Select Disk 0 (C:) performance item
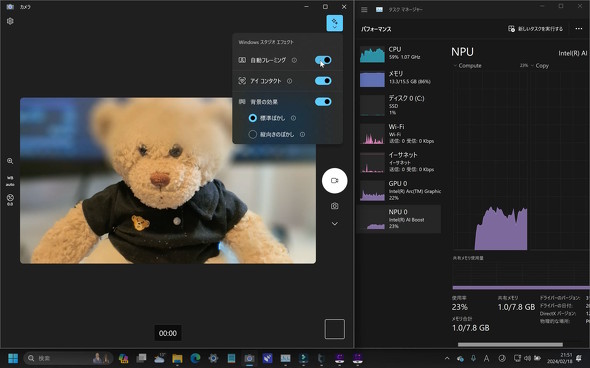 pyautogui.click(x=399, y=105)
